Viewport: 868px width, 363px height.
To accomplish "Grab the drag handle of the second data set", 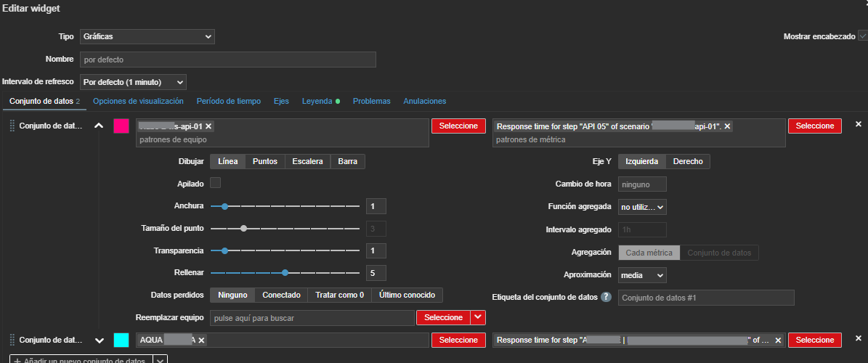I will (x=12, y=340).
